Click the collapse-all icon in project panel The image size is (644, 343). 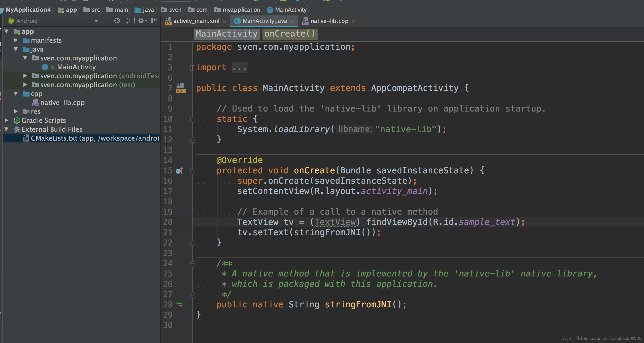(x=127, y=21)
